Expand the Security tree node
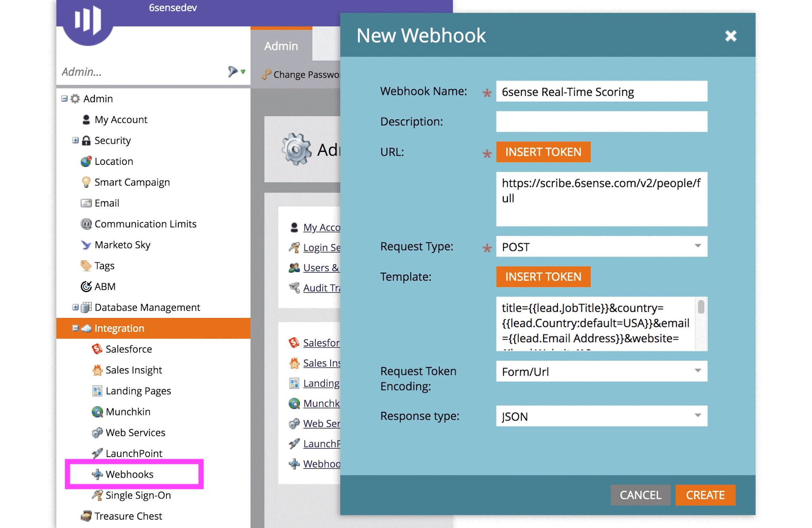Viewport: 812px width, 528px height. [x=75, y=140]
